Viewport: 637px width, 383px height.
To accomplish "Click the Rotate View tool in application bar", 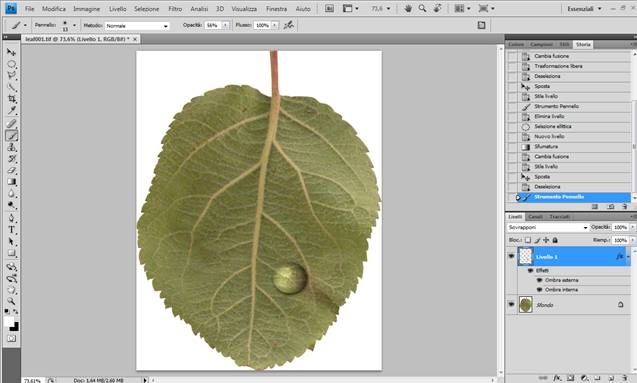I will [x=437, y=8].
